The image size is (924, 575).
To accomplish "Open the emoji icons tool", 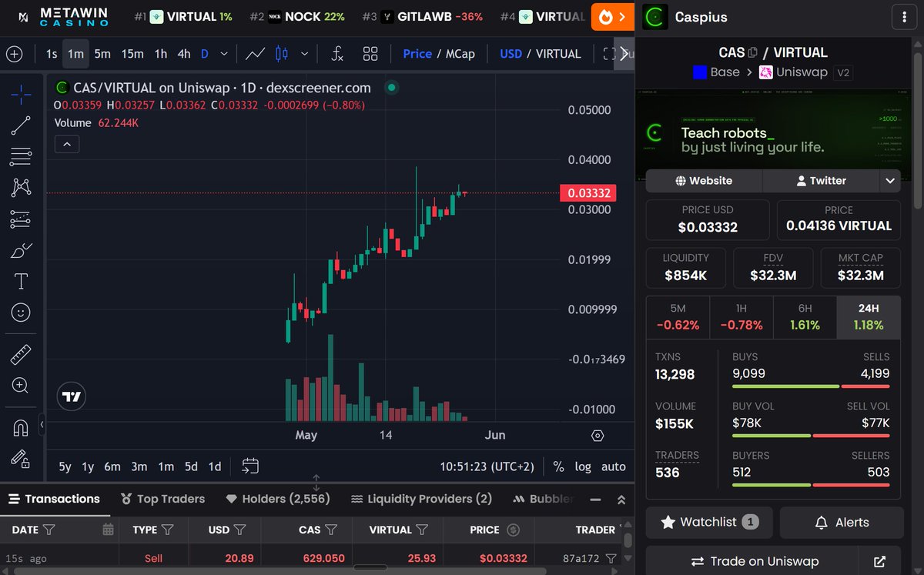I will (21, 313).
